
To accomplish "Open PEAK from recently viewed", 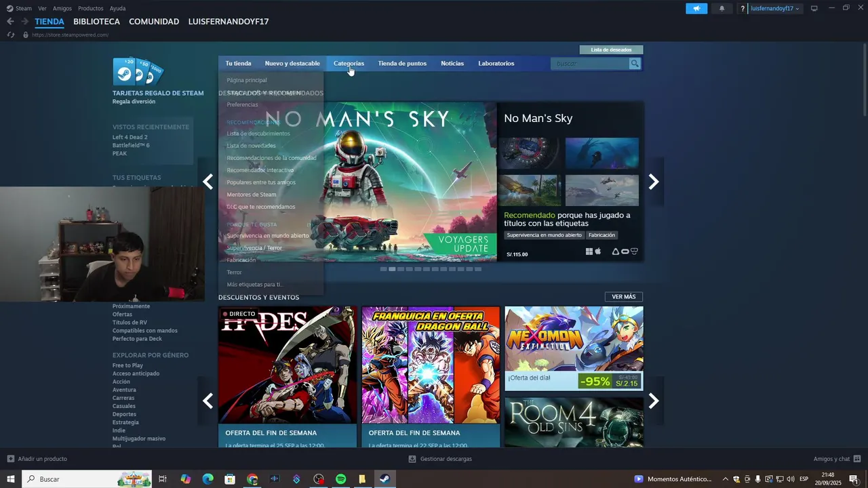I will click(x=119, y=154).
